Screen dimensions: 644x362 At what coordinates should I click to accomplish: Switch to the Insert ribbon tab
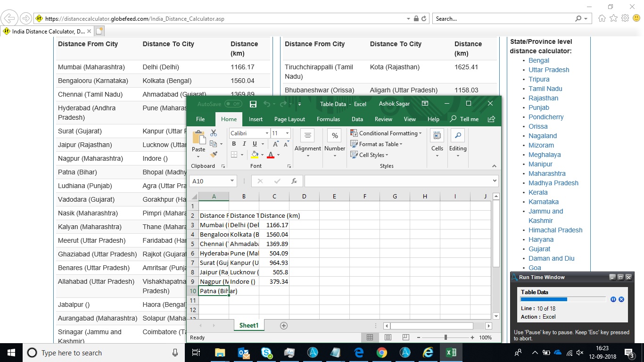256,119
